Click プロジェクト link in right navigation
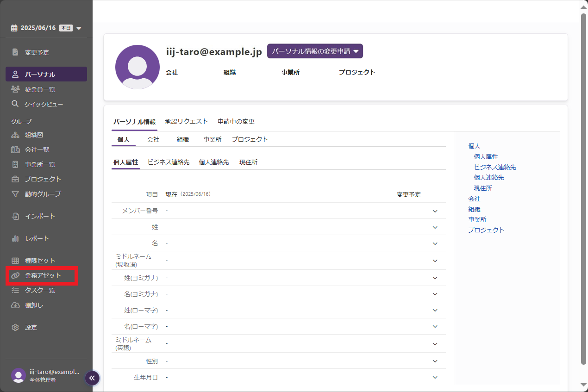Image resolution: width=588 pixels, height=392 pixels. pyautogui.click(x=486, y=230)
